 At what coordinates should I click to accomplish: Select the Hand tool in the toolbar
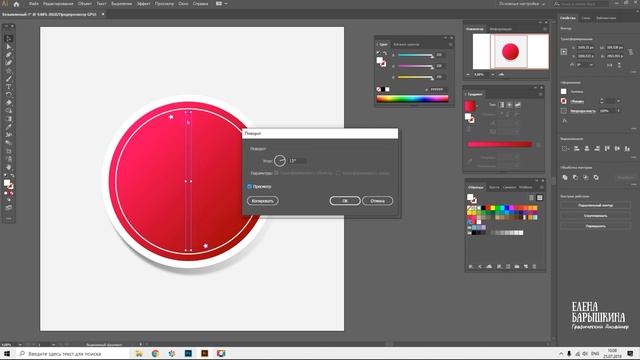pyautogui.click(x=9, y=167)
